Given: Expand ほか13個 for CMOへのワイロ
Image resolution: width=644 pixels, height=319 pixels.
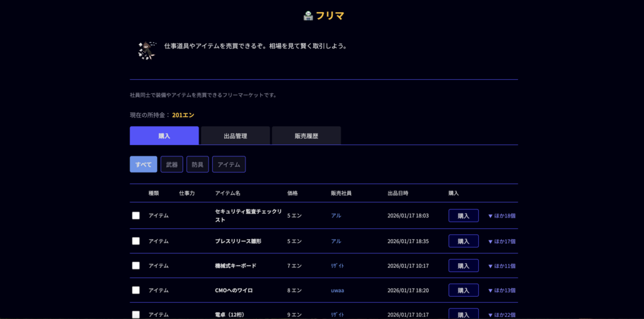Looking at the screenshot, I should point(502,290).
